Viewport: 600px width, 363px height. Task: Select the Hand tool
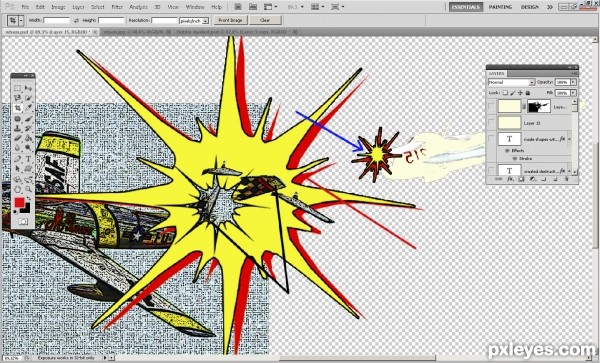[18, 189]
